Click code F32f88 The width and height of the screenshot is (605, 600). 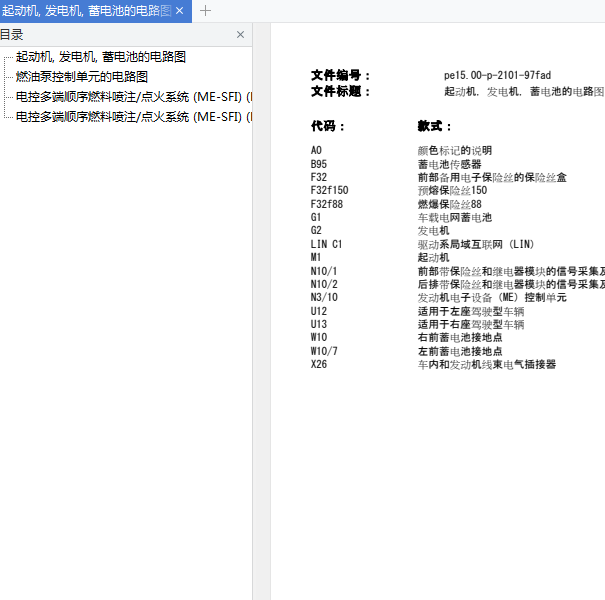(x=327, y=204)
